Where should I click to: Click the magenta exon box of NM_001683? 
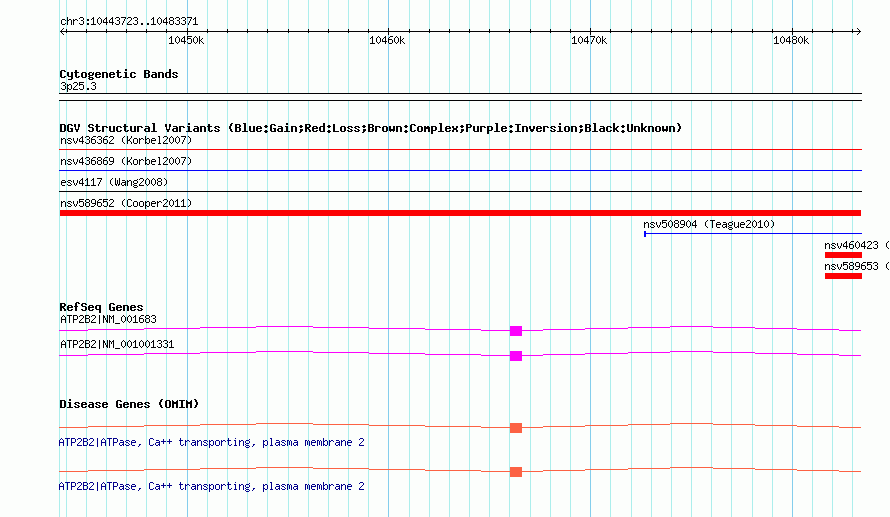coord(516,331)
